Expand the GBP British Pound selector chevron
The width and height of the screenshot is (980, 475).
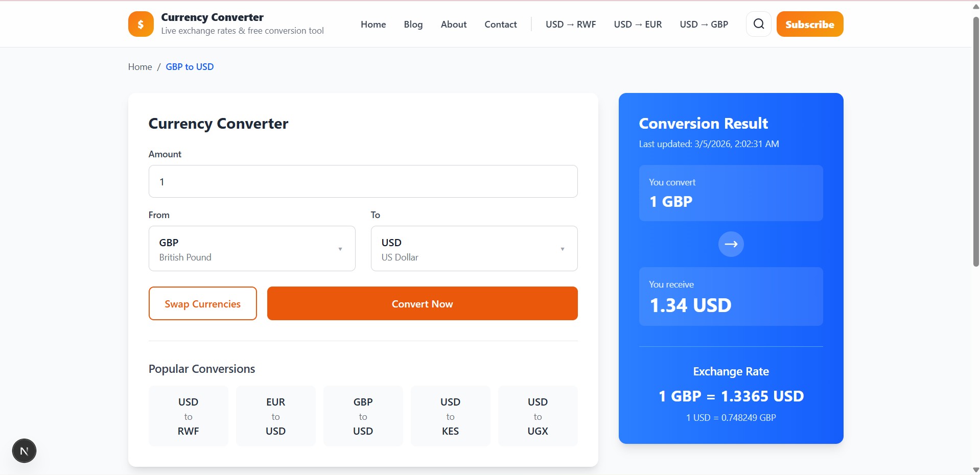pyautogui.click(x=340, y=249)
